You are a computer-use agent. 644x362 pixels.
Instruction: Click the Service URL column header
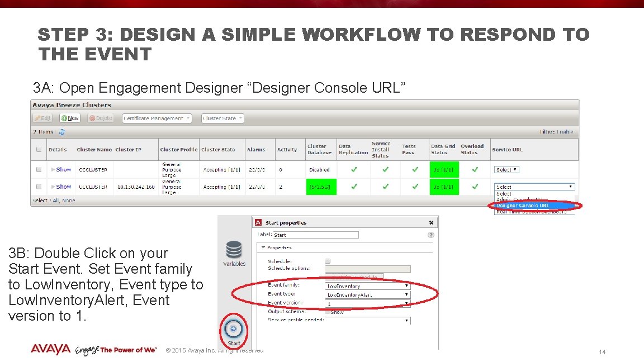(x=507, y=149)
